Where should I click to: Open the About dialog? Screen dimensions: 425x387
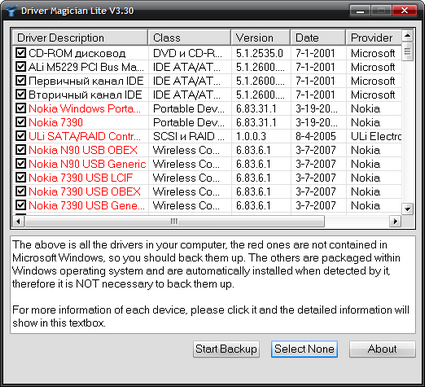point(382,349)
